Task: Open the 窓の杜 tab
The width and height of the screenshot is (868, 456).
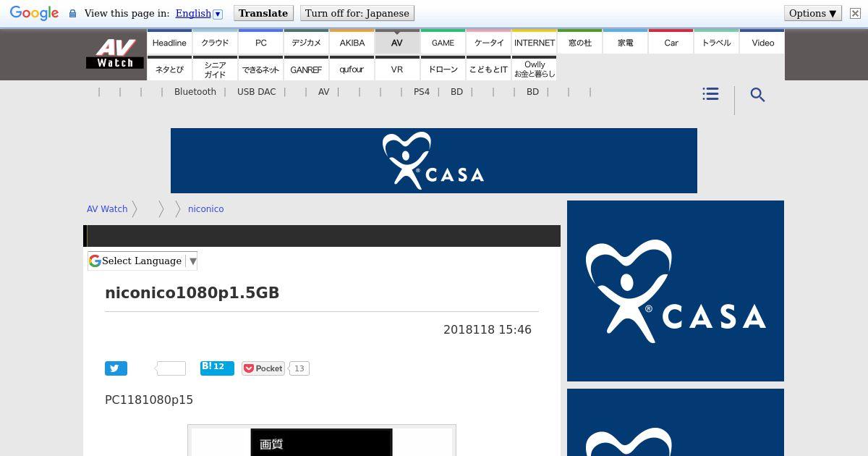Action: pyautogui.click(x=580, y=43)
